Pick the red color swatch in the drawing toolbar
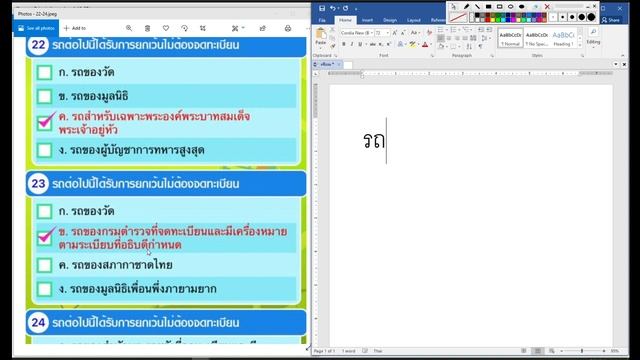The width and height of the screenshot is (640, 360). click(488, 20)
